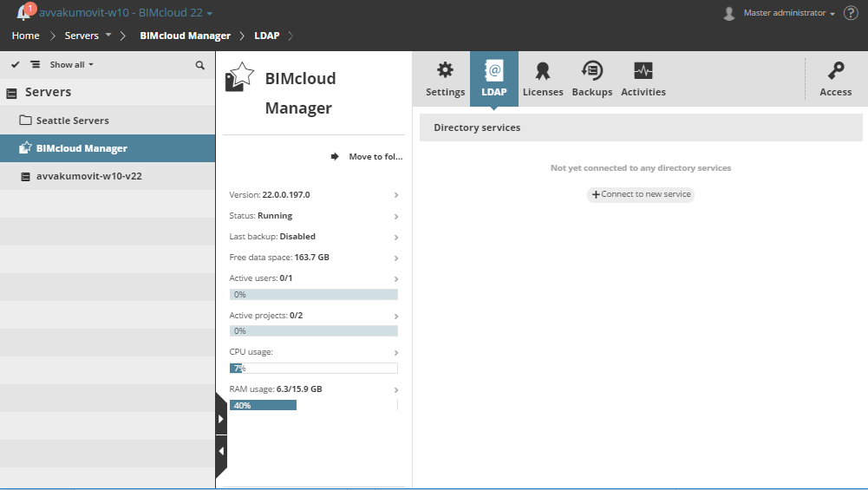Click the Last backup Disabled value
The image size is (868, 490).
click(297, 237)
